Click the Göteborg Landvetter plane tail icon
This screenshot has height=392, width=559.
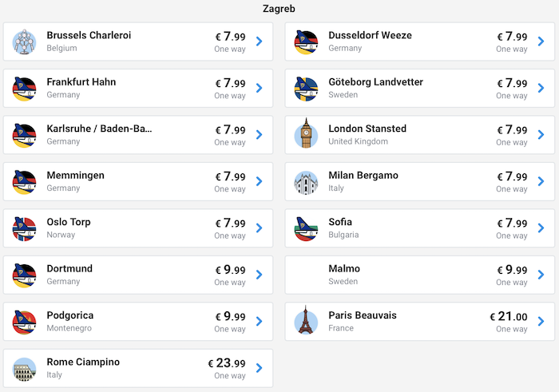tap(307, 88)
